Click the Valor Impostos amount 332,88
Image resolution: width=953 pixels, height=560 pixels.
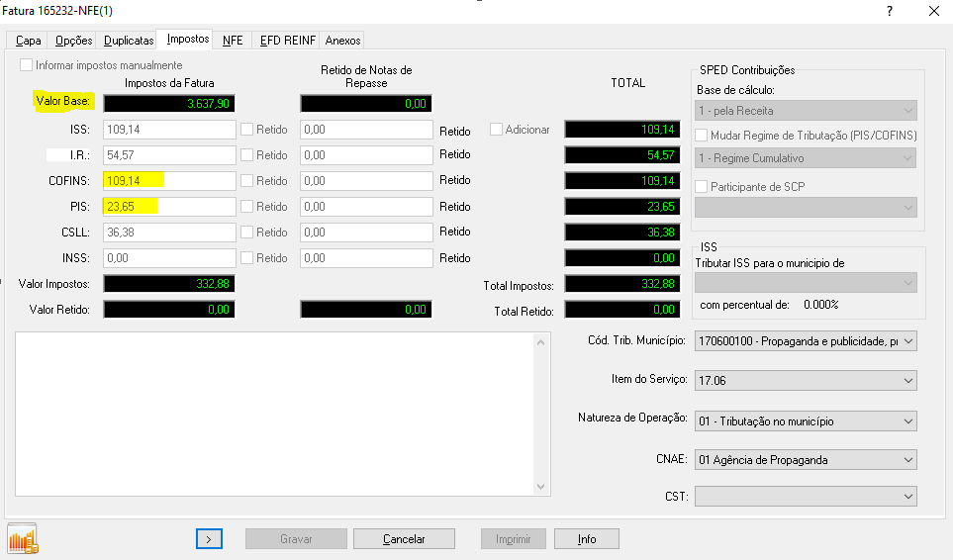click(x=169, y=284)
